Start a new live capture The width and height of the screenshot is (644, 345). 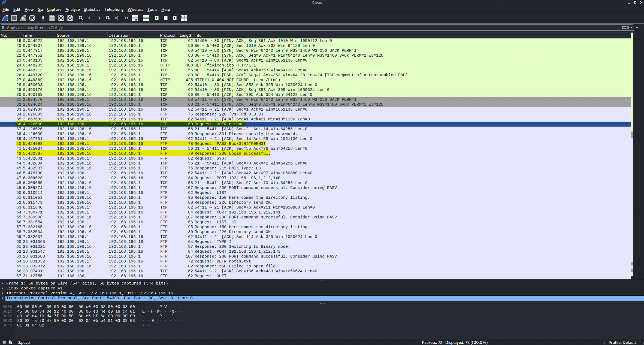pos(5,18)
